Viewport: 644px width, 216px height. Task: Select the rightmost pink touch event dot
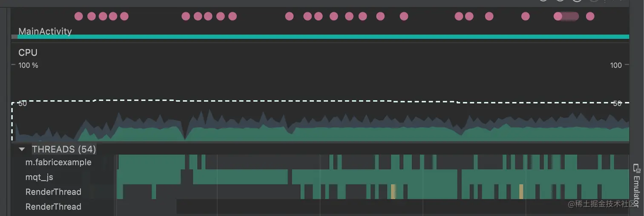click(x=590, y=16)
